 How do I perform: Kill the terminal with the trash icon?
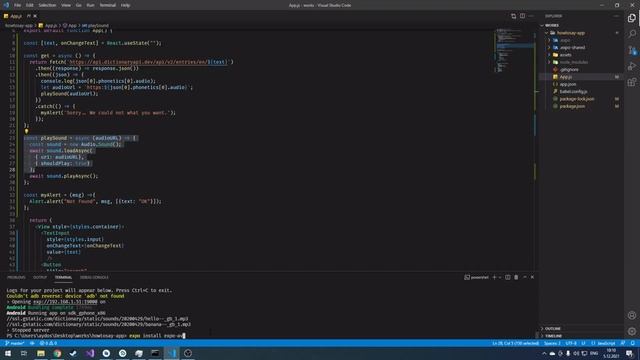click(x=516, y=277)
